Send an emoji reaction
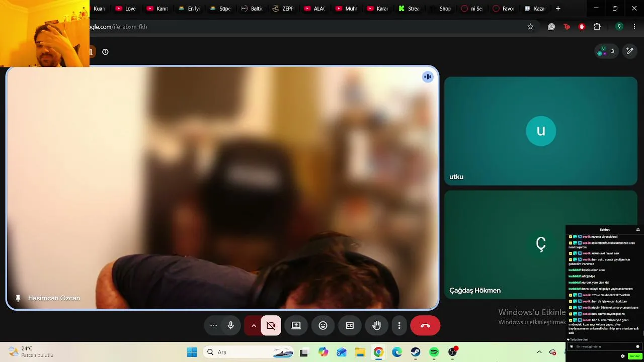This screenshot has height=362, width=644. (323, 325)
